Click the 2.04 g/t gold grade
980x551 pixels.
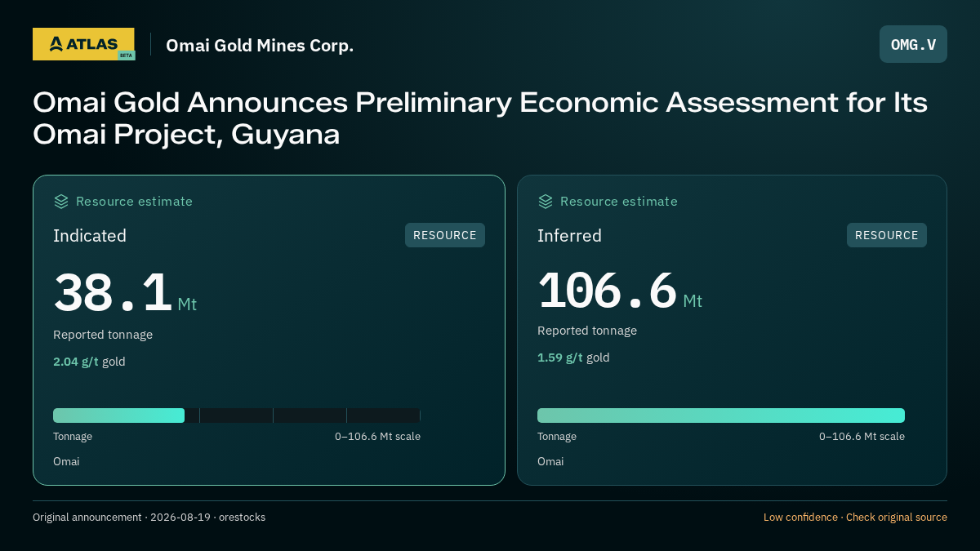pyautogui.click(x=89, y=362)
